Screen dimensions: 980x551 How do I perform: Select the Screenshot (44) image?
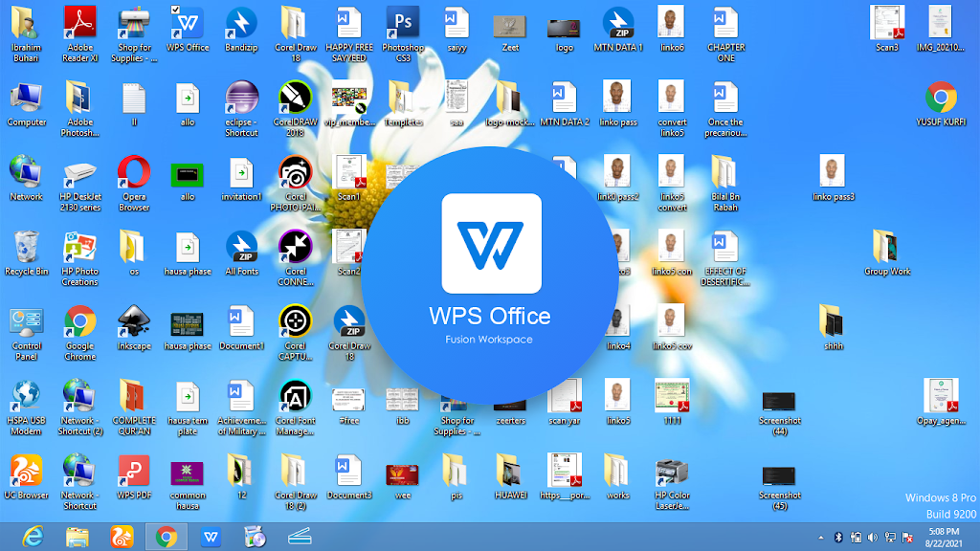click(x=779, y=401)
